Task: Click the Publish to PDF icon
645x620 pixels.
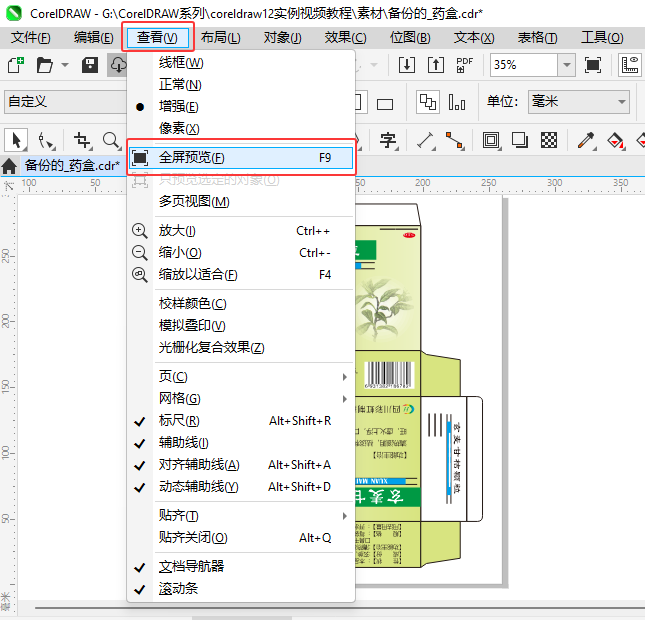Action: (465, 65)
